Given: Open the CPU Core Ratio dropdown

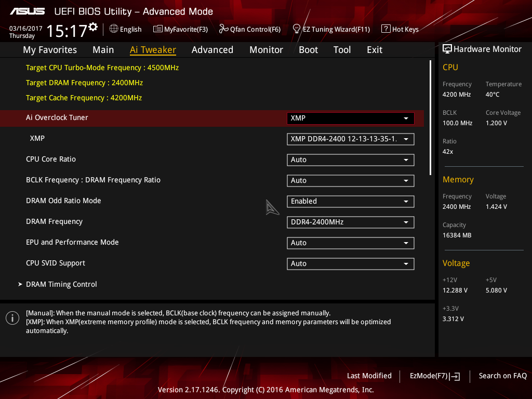Looking at the screenshot, I should [351, 160].
